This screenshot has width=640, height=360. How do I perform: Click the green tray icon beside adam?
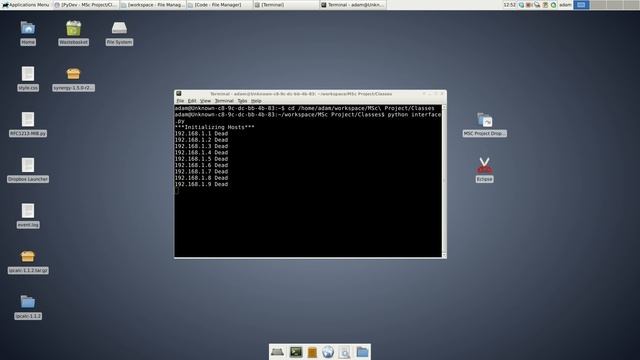coord(553,5)
